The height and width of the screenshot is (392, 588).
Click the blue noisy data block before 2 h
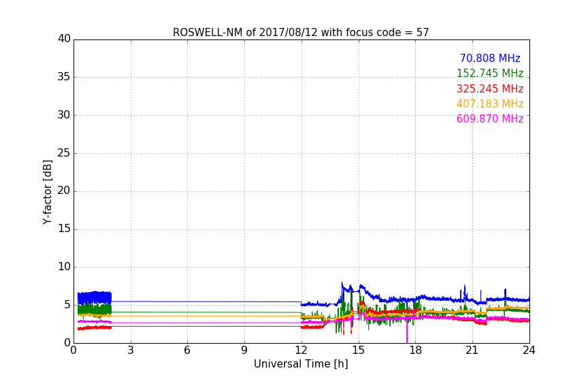[x=95, y=297]
